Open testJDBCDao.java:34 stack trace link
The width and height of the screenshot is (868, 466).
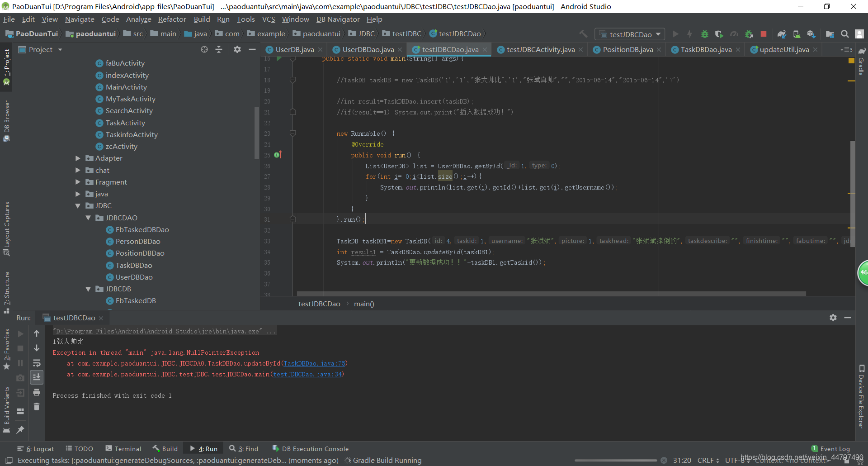click(307, 374)
